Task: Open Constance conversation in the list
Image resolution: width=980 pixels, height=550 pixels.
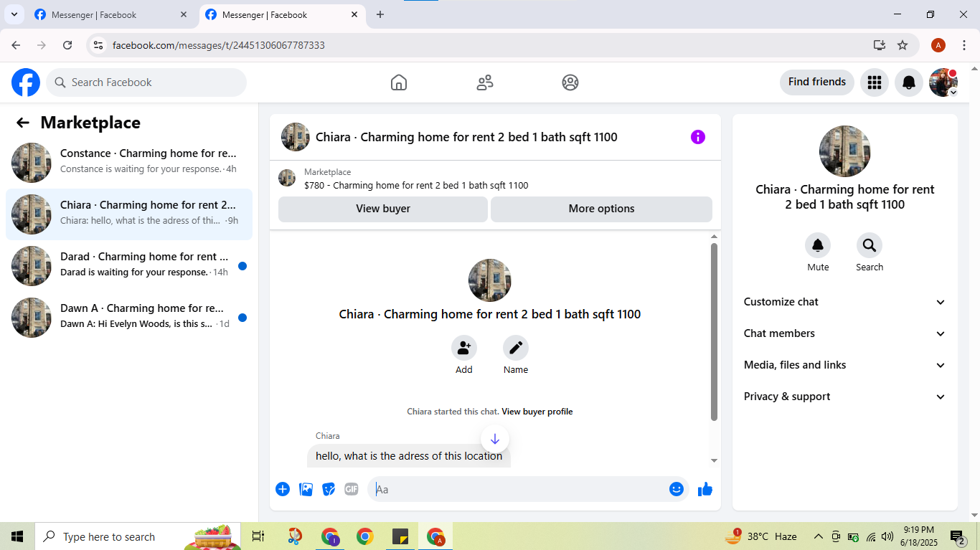Action: [x=129, y=163]
